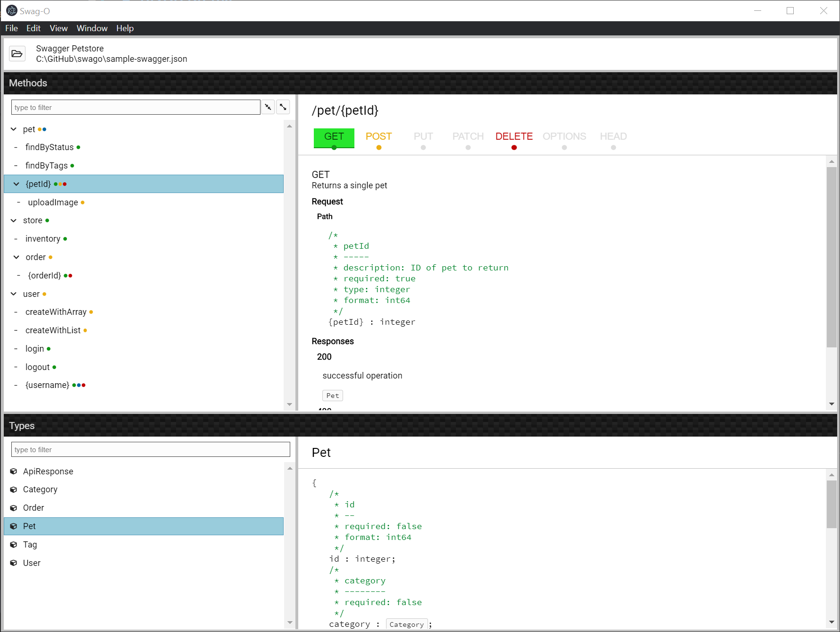This screenshot has width=840, height=632.
Task: Click types list scroll down arrow
Action: pos(290,623)
